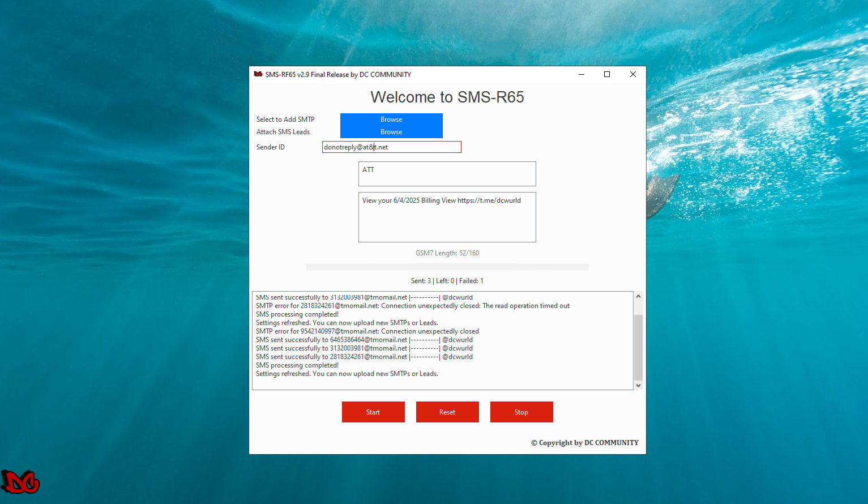Click the text box containing ATT
The image size is (868, 504).
(447, 174)
